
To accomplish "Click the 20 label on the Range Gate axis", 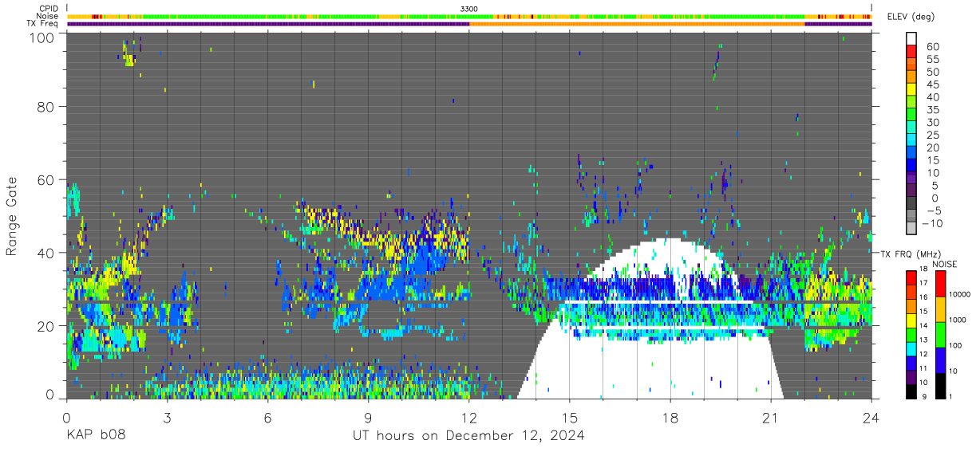I will (x=45, y=326).
